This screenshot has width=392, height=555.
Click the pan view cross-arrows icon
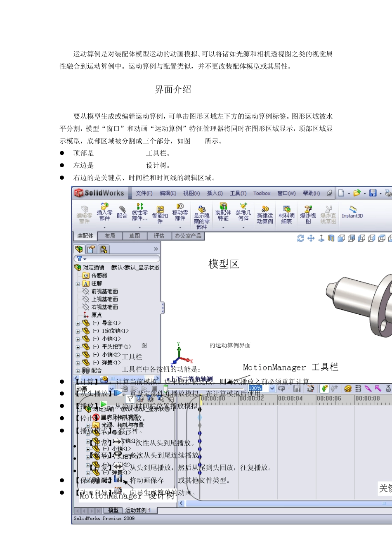click(311, 238)
